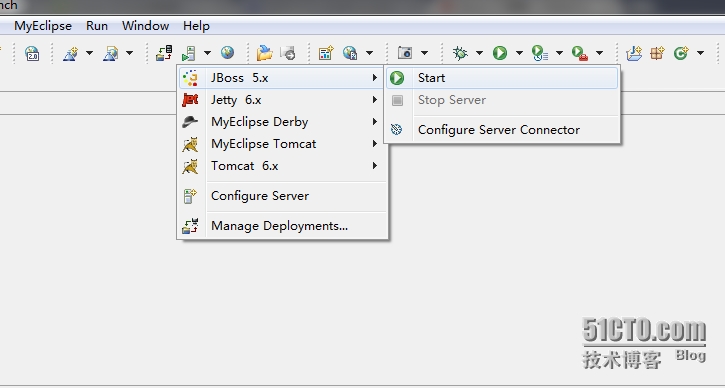Click the Derby hat icon

coord(190,122)
